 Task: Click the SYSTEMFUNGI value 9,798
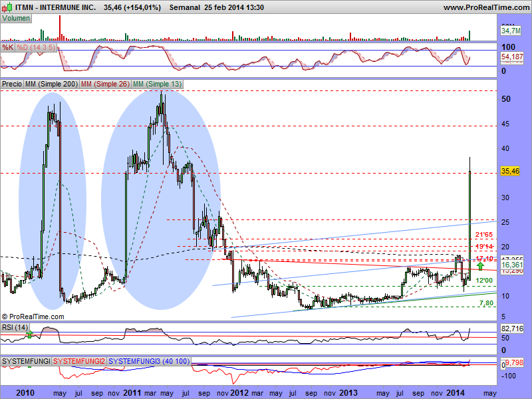pyautogui.click(x=514, y=362)
